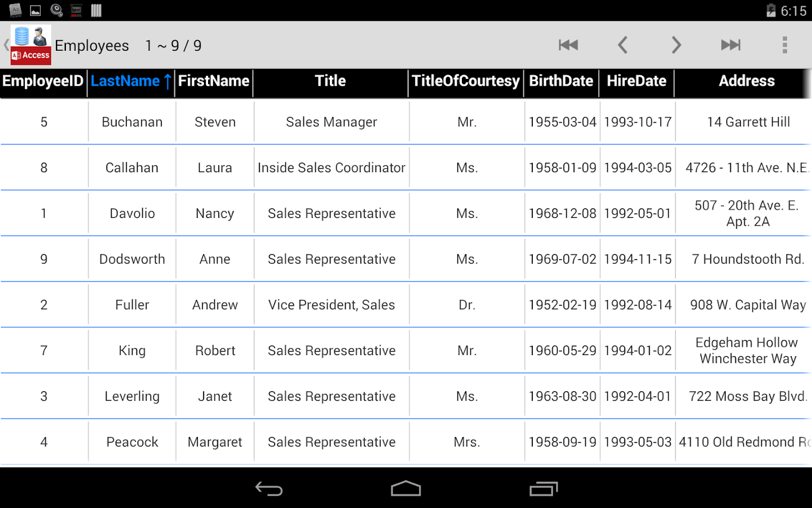Jump to the last record

(x=730, y=45)
